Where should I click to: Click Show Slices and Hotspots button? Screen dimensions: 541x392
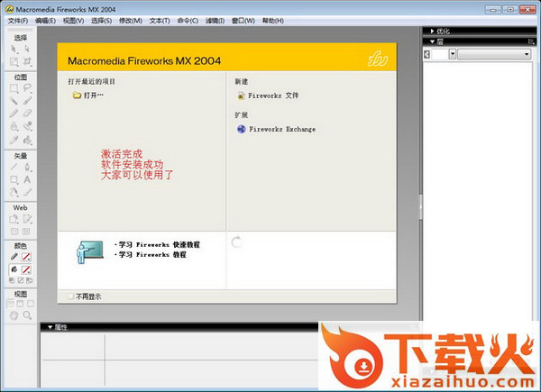coord(26,232)
